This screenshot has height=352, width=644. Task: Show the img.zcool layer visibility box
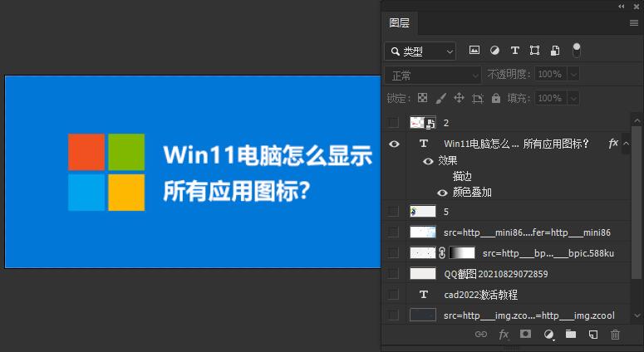(394, 315)
